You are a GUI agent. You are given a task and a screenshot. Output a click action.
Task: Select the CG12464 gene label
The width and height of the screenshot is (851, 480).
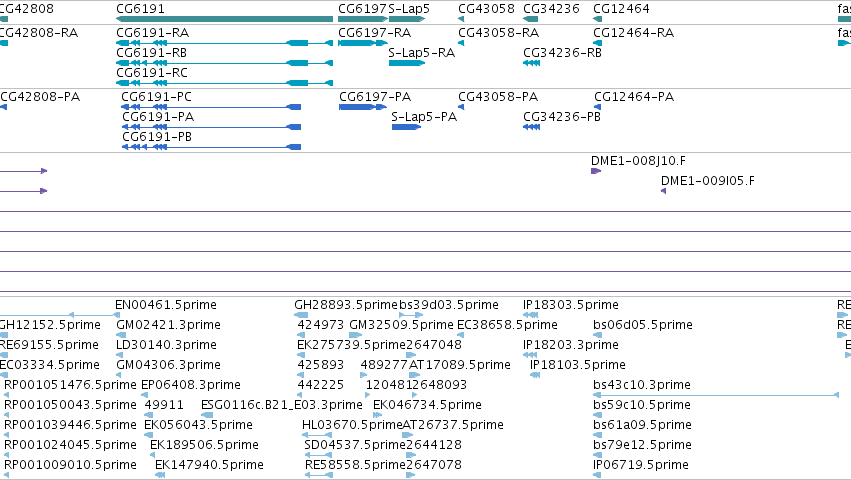coord(621,9)
